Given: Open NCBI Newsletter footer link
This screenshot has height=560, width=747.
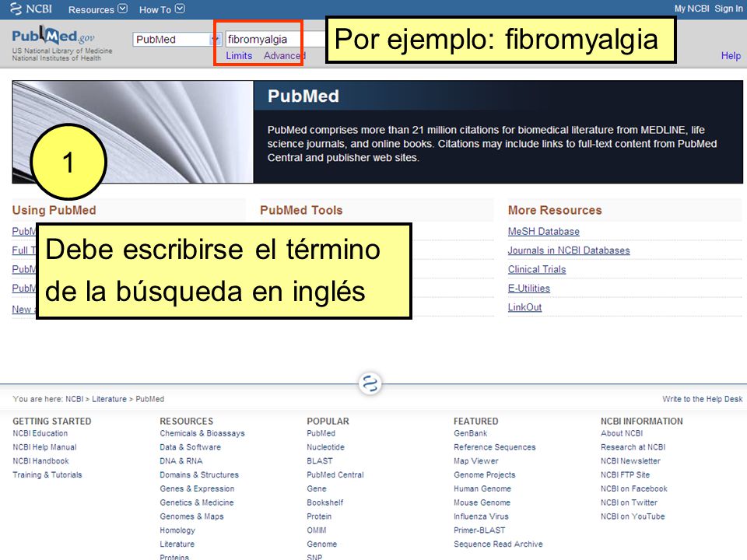Looking at the screenshot, I should point(630,461).
